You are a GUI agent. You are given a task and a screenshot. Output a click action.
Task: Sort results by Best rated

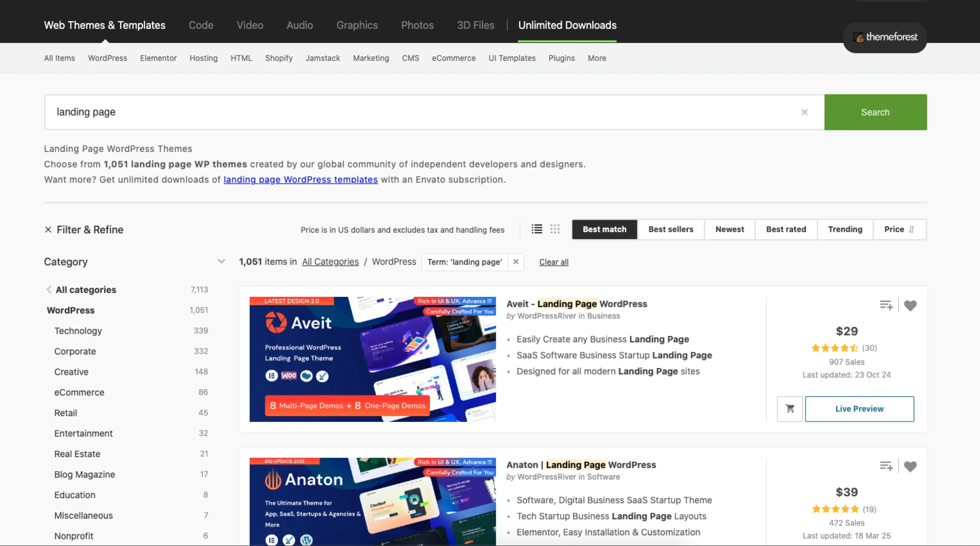786,229
